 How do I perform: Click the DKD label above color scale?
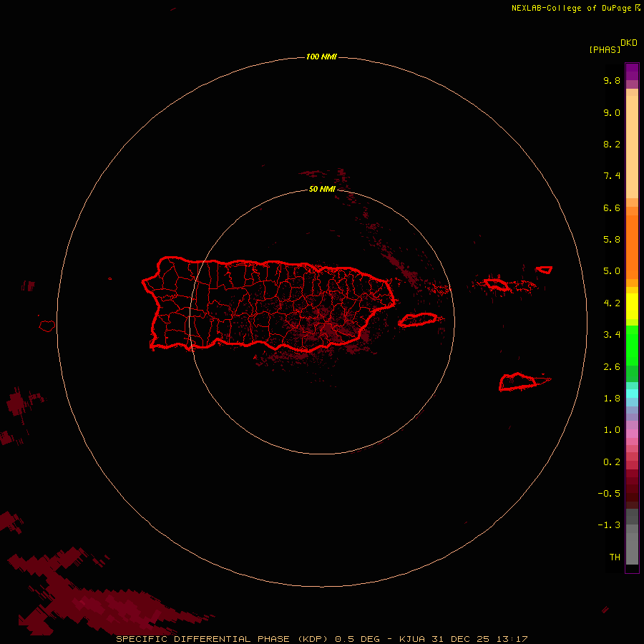click(x=629, y=43)
